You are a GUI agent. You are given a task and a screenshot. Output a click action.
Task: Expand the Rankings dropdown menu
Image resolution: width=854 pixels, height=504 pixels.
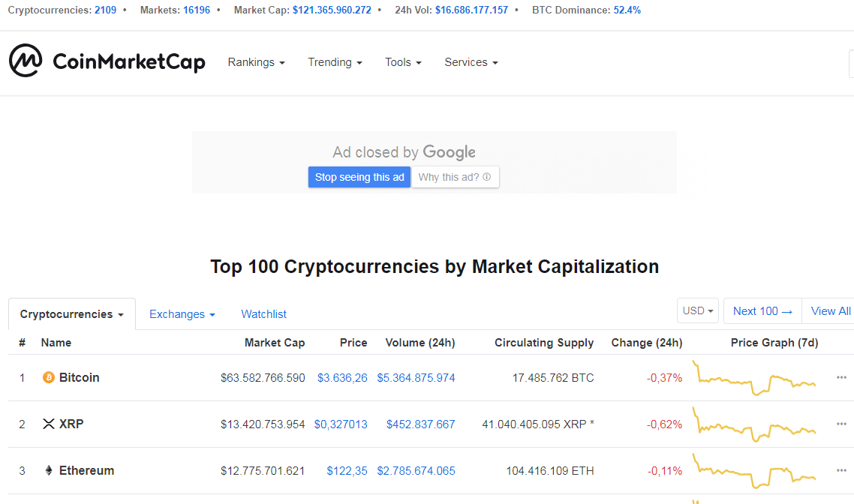[x=256, y=62]
